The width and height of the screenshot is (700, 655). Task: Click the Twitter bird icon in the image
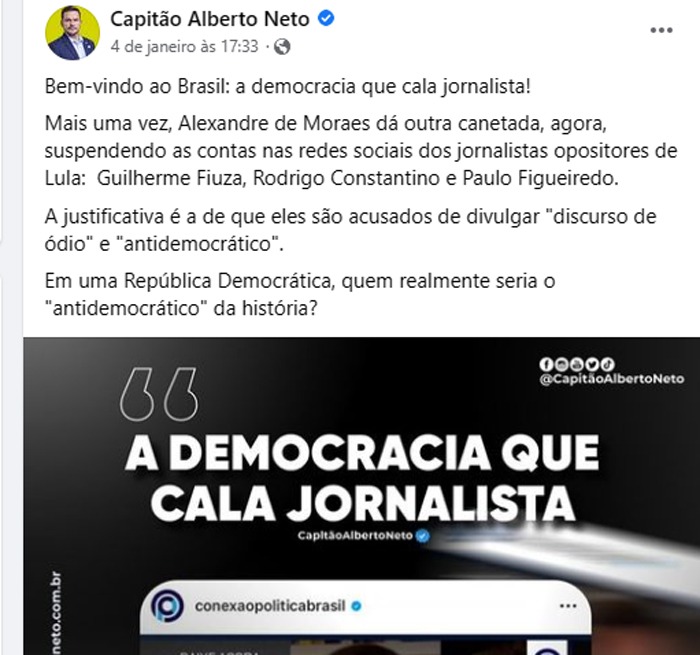point(592,364)
